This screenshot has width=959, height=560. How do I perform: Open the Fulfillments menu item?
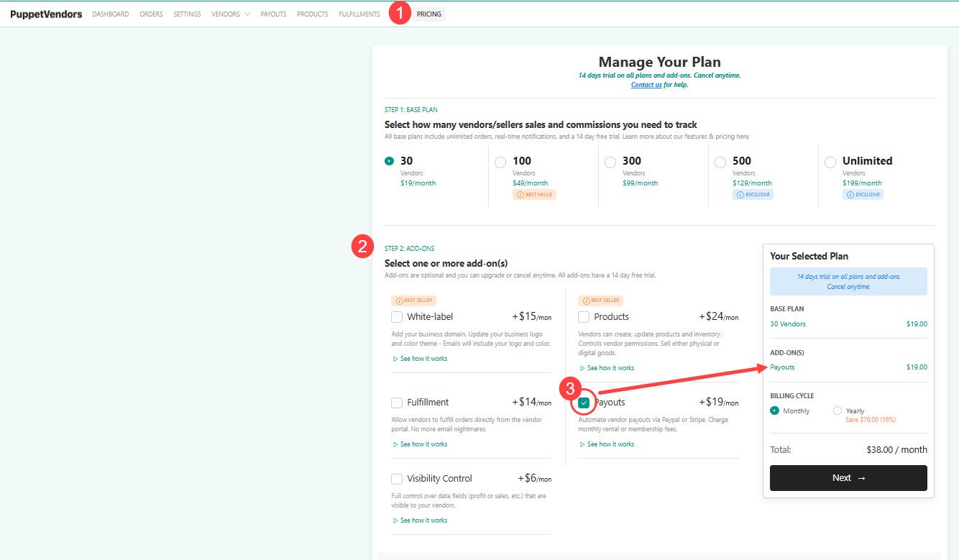[359, 14]
